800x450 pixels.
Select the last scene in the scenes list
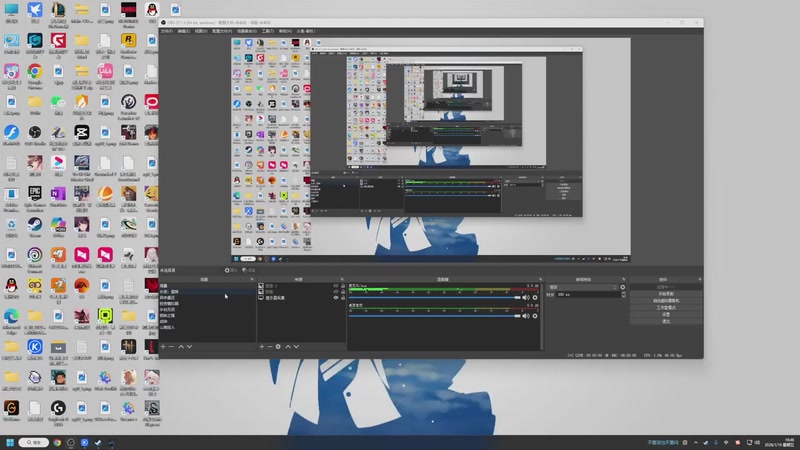click(x=207, y=328)
